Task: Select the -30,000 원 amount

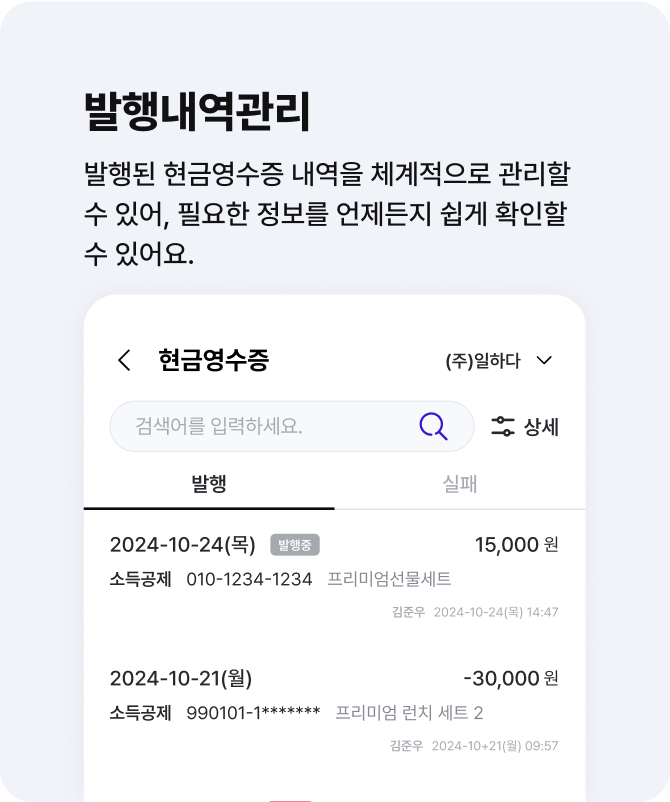Action: [x=510, y=678]
